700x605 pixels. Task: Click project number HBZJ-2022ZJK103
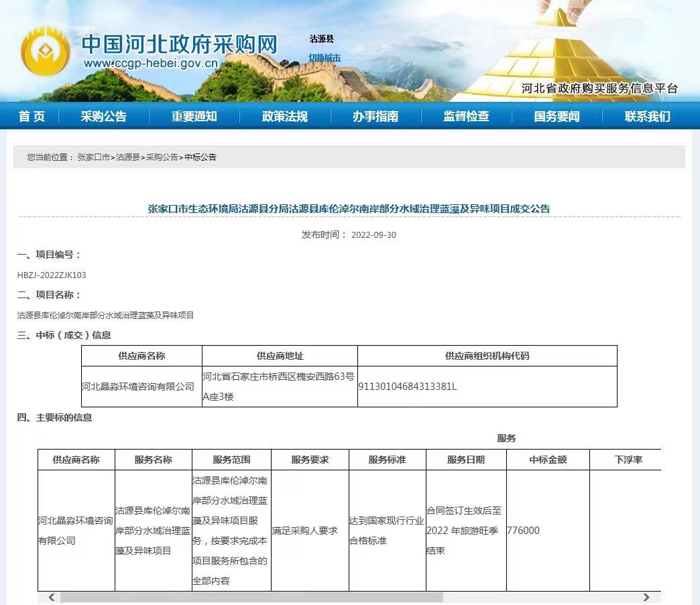[52, 275]
